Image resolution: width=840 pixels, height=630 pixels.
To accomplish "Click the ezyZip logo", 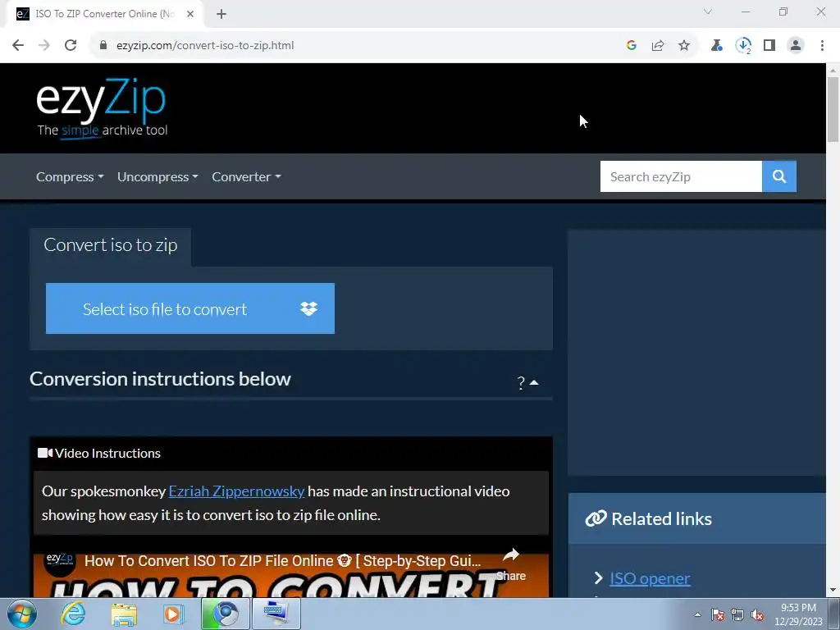I will (102, 107).
